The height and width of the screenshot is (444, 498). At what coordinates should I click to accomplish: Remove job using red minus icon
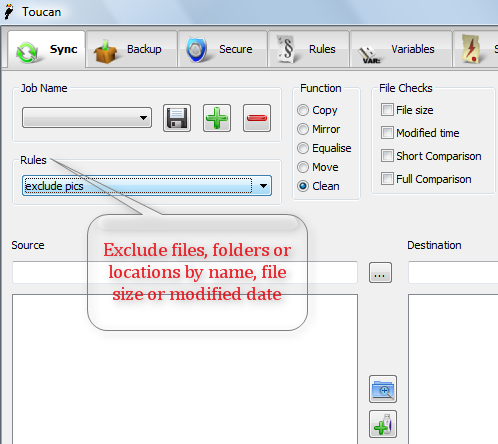click(257, 118)
